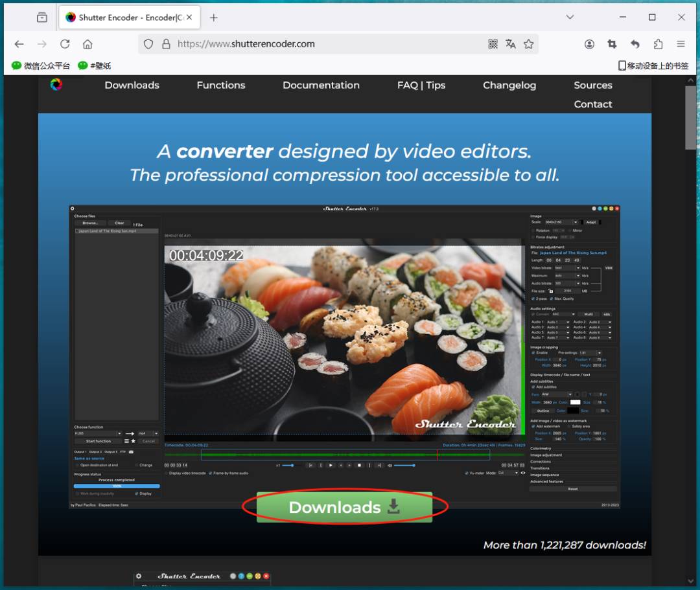Go to the browser home page
Image resolution: width=700 pixels, height=590 pixels.
tap(88, 43)
